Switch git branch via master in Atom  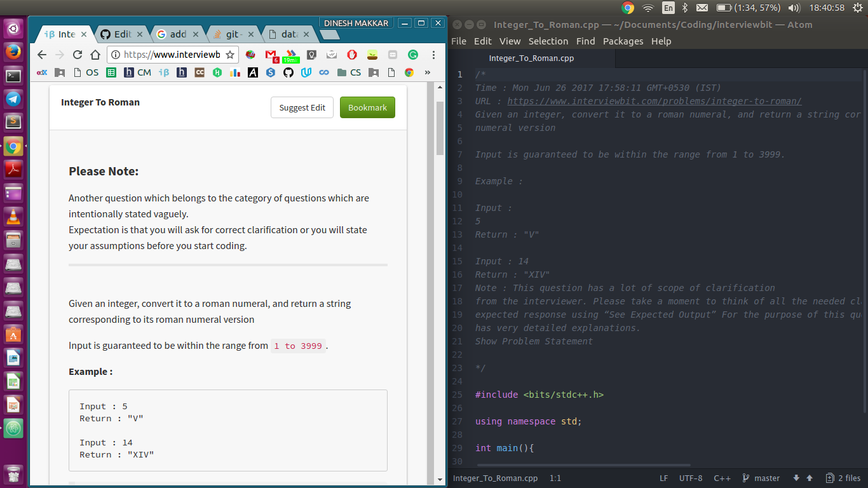[x=761, y=478]
